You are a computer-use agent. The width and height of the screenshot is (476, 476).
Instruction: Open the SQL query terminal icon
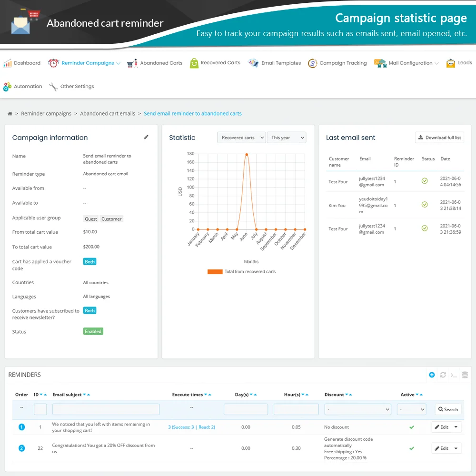coord(454,375)
